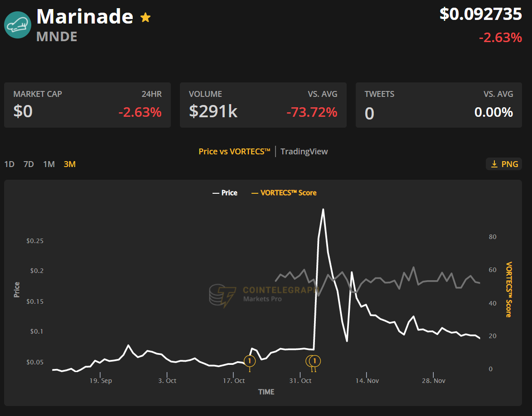Image resolution: width=532 pixels, height=416 pixels.
Task: Click the 0.00% tweets vs. avg value
Action: [493, 112]
